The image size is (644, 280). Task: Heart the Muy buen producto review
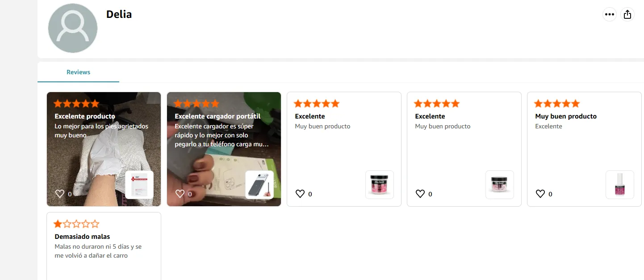(x=540, y=194)
